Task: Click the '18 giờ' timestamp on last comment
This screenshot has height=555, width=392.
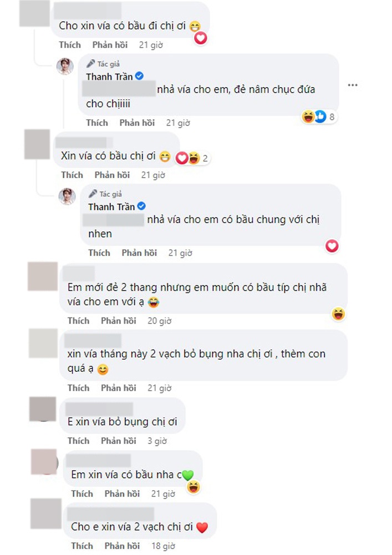Action: click(164, 546)
